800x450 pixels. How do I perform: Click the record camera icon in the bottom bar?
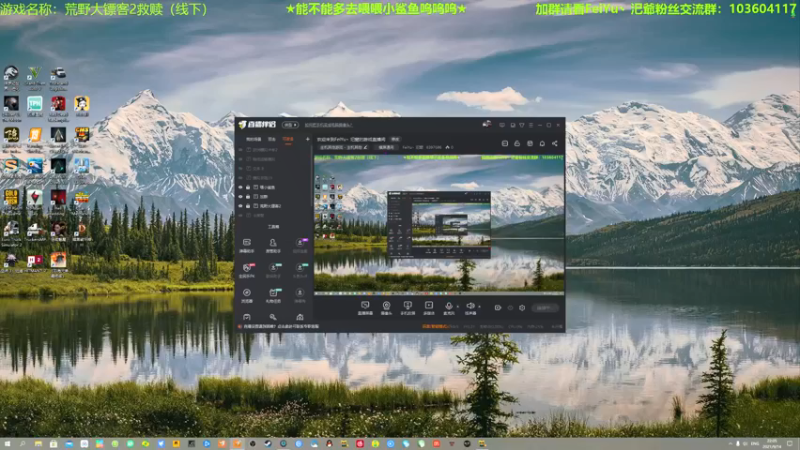click(x=498, y=308)
